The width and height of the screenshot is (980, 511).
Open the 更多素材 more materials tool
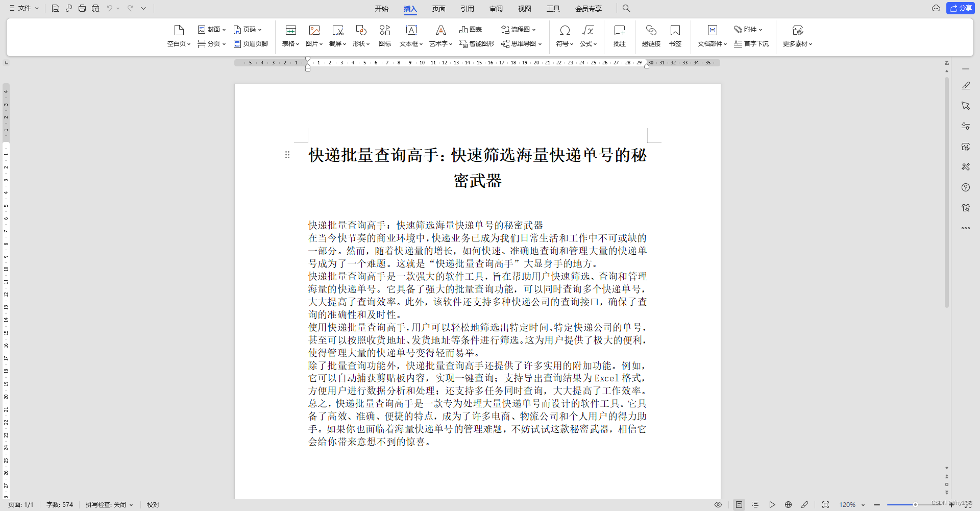tap(797, 36)
